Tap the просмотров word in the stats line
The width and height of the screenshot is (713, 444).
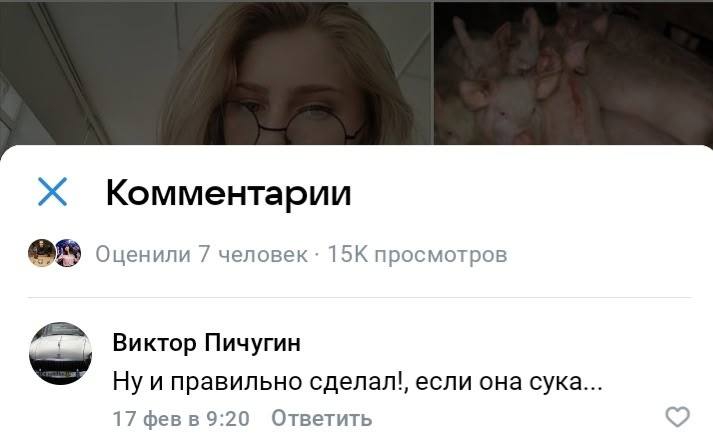441,256
